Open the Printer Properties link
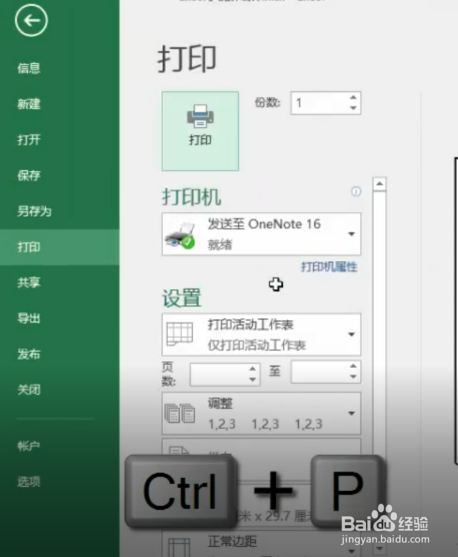 click(x=329, y=267)
